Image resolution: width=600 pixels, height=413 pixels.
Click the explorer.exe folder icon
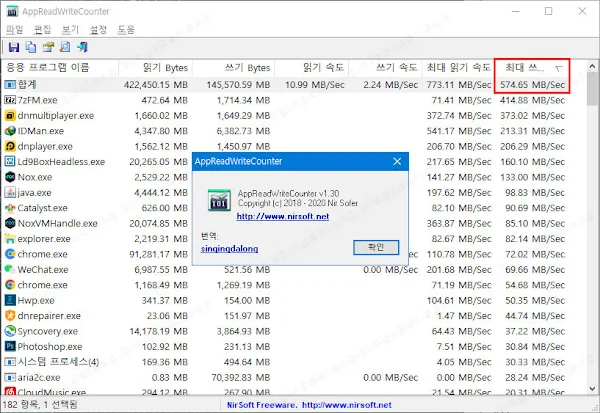(10, 239)
